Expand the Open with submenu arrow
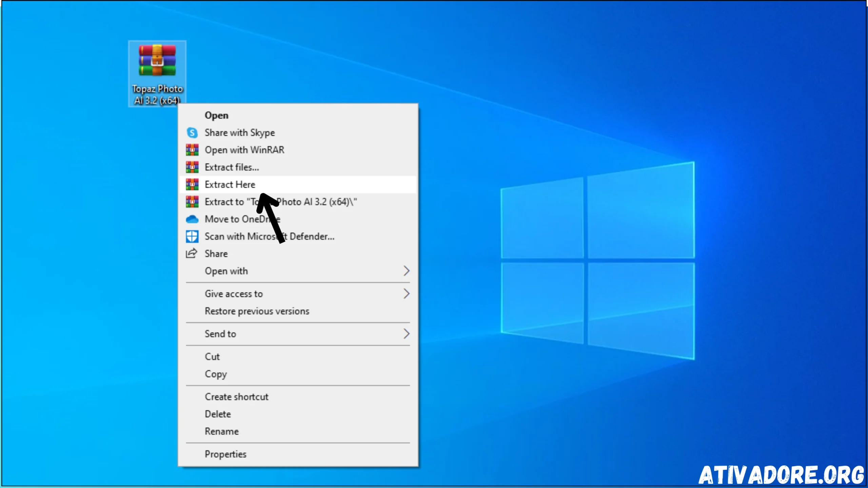 [x=406, y=271]
